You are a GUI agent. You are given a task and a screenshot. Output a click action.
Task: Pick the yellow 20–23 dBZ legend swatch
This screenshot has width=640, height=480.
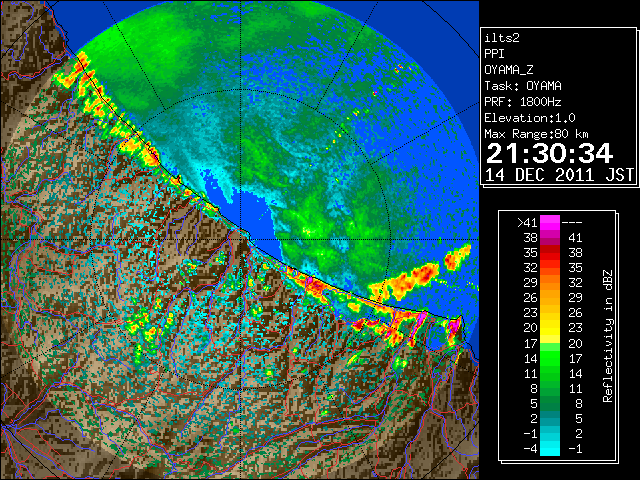[x=550, y=328]
